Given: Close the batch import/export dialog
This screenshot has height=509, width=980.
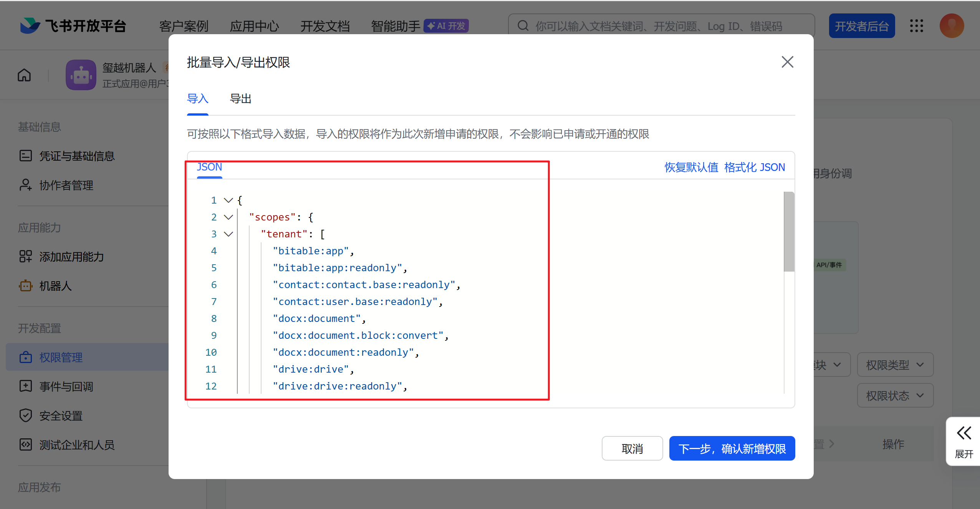Looking at the screenshot, I should 787,62.
